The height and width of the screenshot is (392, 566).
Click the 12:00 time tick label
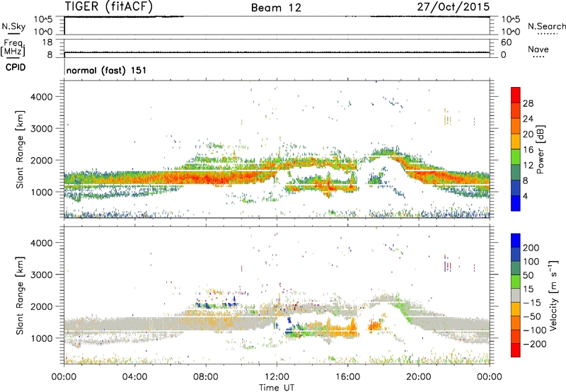pyautogui.click(x=277, y=377)
